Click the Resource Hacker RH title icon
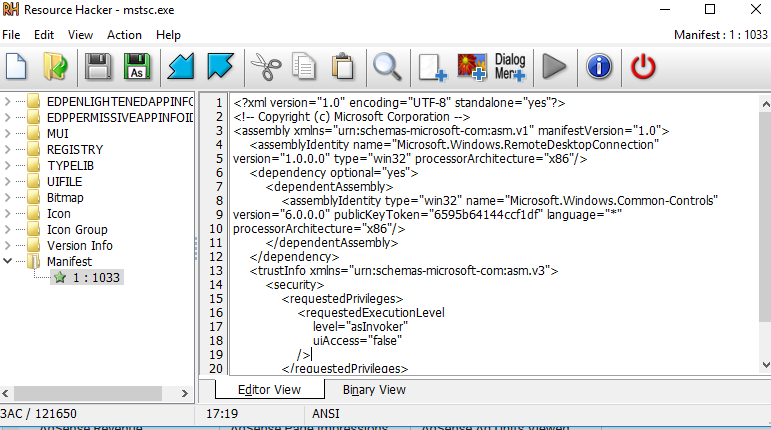Screen dimensions: 771x430 [11, 9]
